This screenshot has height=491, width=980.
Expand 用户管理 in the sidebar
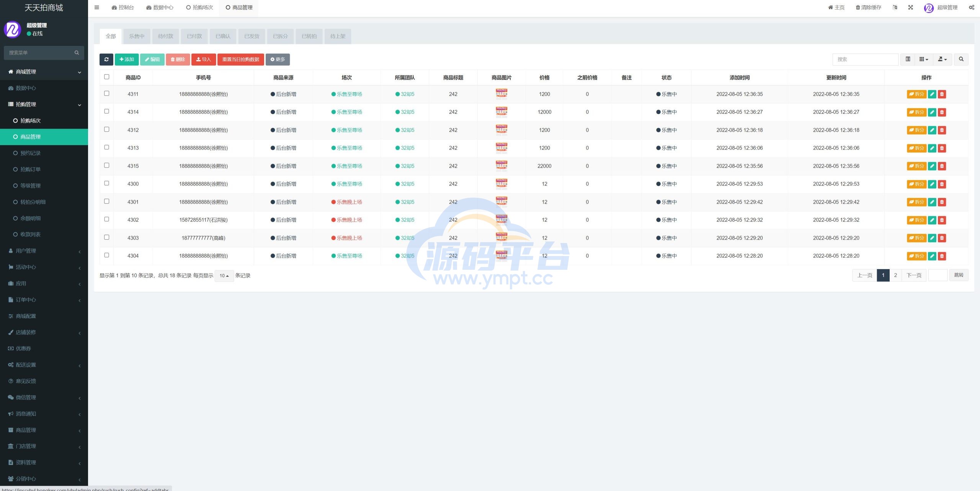pos(44,251)
